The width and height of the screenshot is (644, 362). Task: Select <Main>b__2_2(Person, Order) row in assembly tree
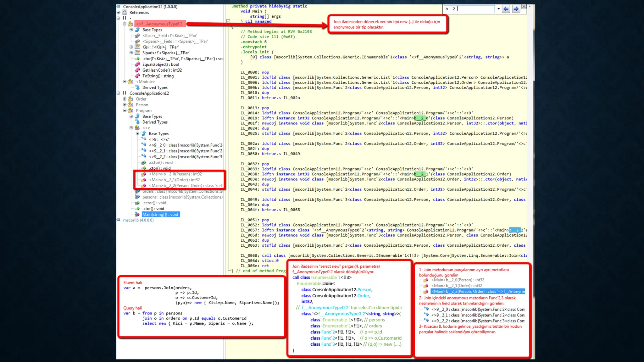click(186, 185)
